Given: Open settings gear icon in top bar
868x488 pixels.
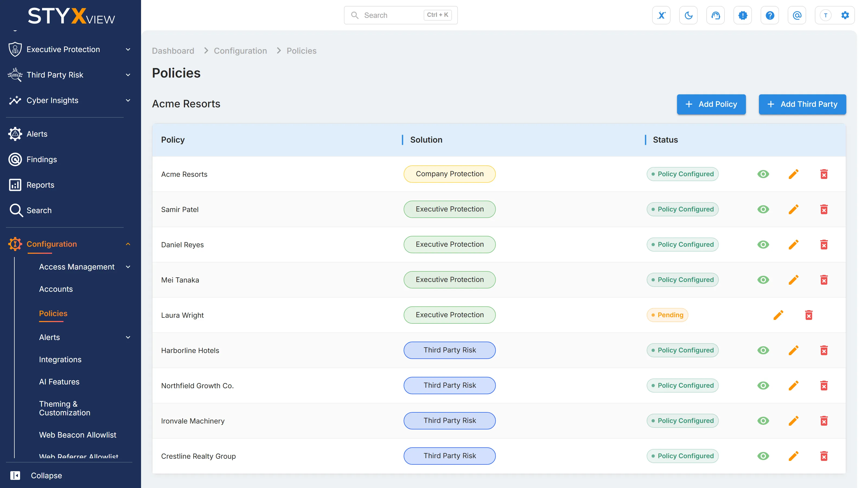Looking at the screenshot, I should 845,15.
